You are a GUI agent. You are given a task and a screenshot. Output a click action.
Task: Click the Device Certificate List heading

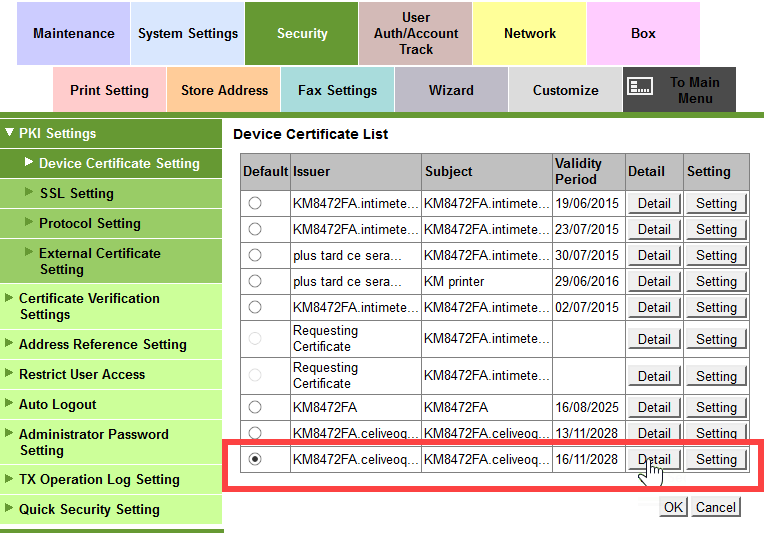click(310, 134)
